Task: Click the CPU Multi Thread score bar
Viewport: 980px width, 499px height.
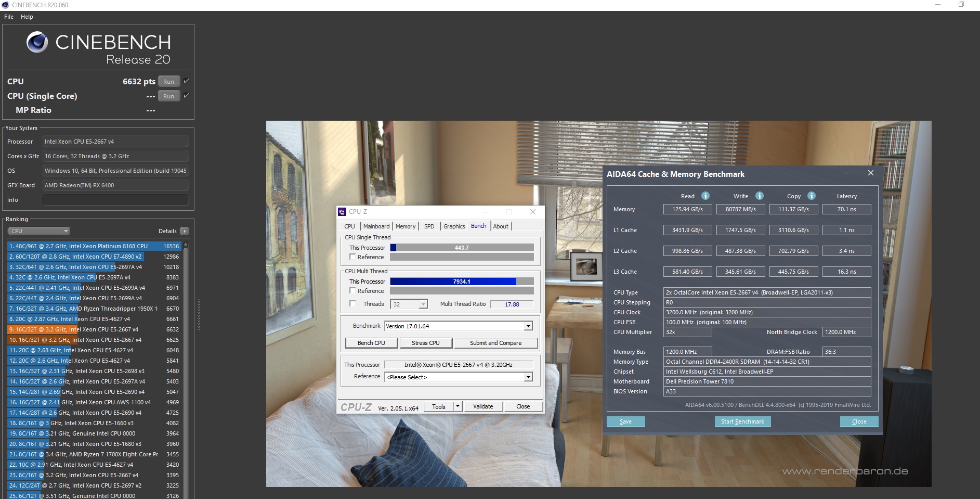Action: coord(462,282)
